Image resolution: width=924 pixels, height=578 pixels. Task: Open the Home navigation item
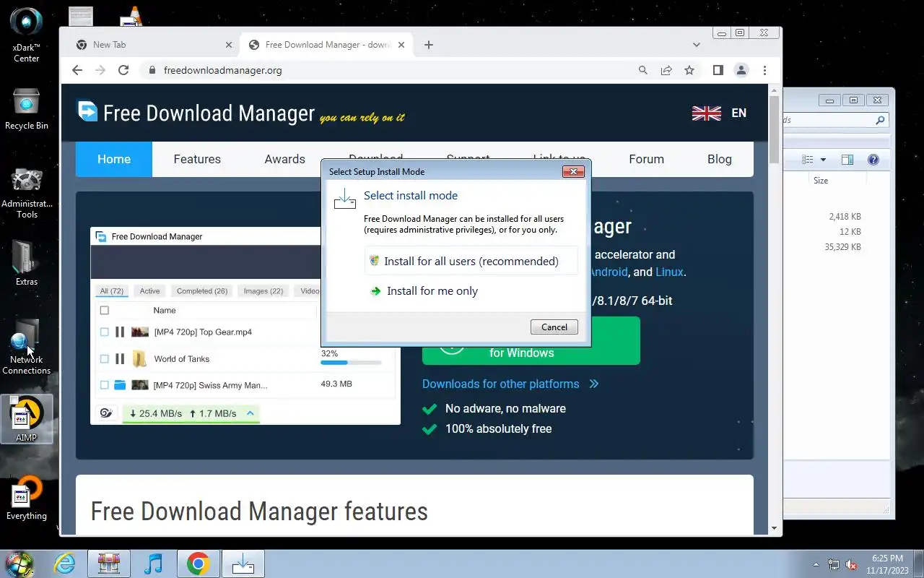114,159
